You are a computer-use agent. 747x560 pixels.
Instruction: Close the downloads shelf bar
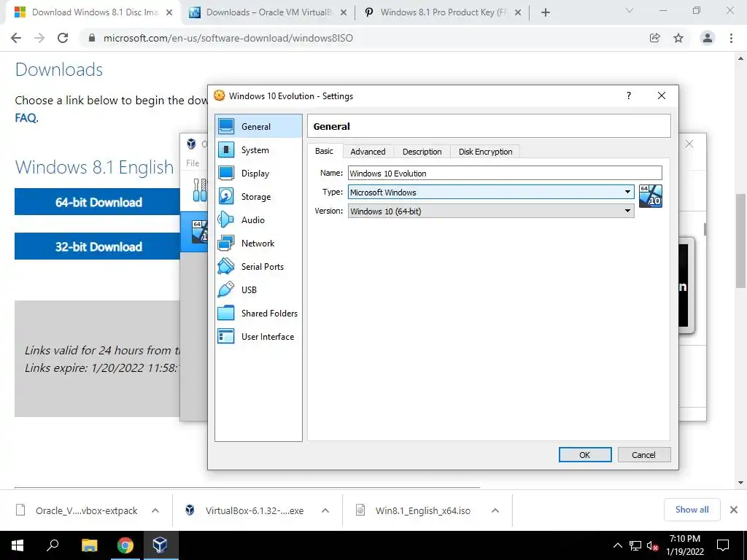[x=734, y=510]
